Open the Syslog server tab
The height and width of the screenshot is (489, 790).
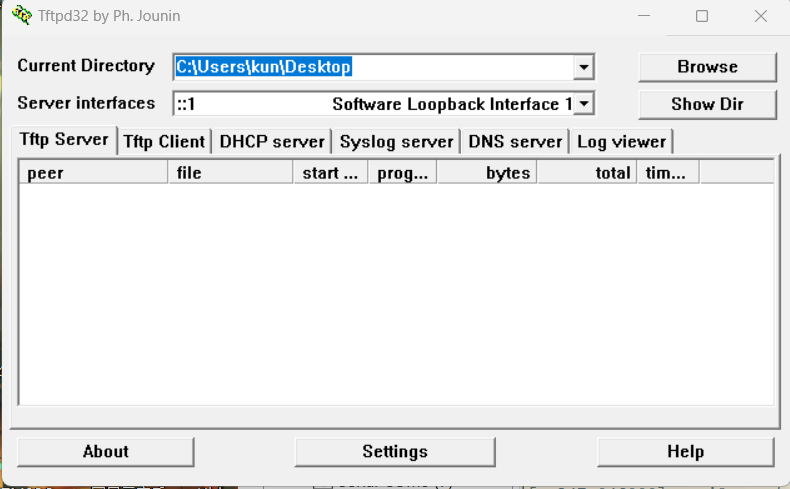pos(397,142)
